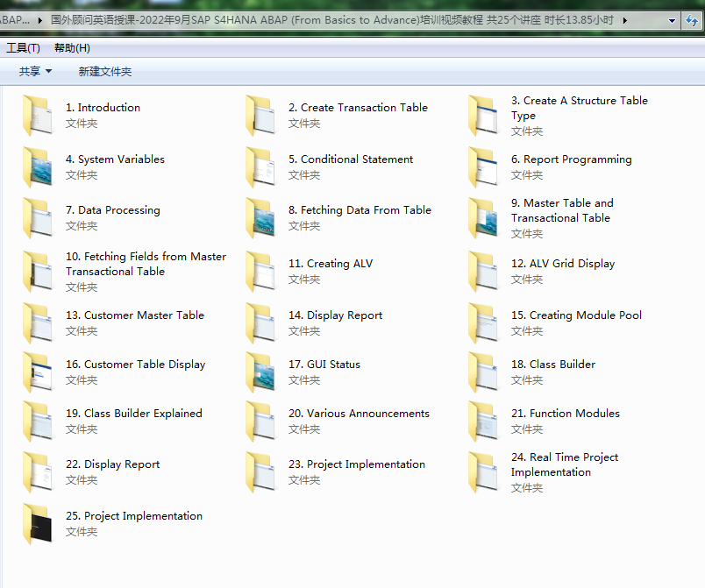Open folder icon for 2. Create Transaction Table
Viewport: 705px width, 588px height.
(260, 116)
